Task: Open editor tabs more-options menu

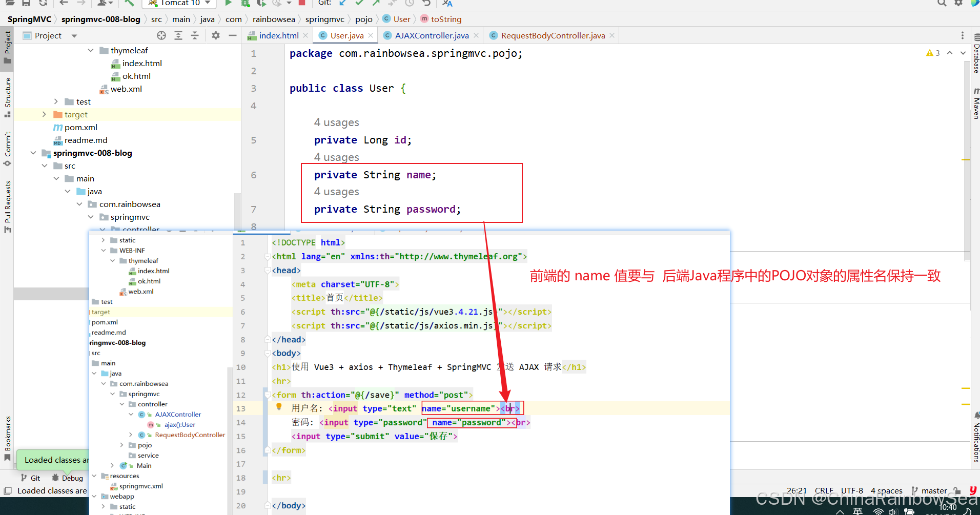Action: pos(962,35)
